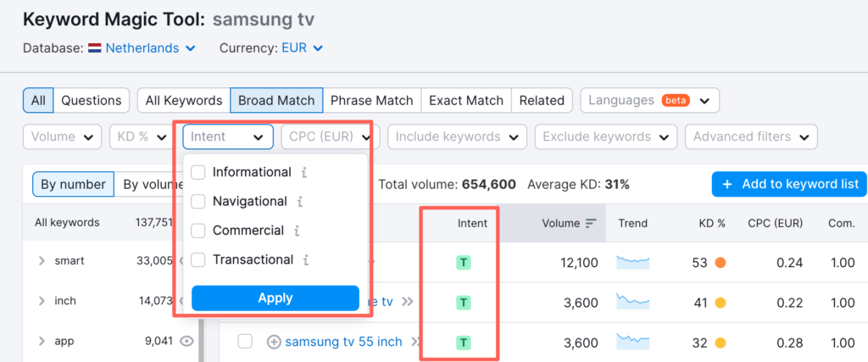The image size is (868, 362).
Task: Open the Advanced filters dropdown
Action: [x=750, y=136]
